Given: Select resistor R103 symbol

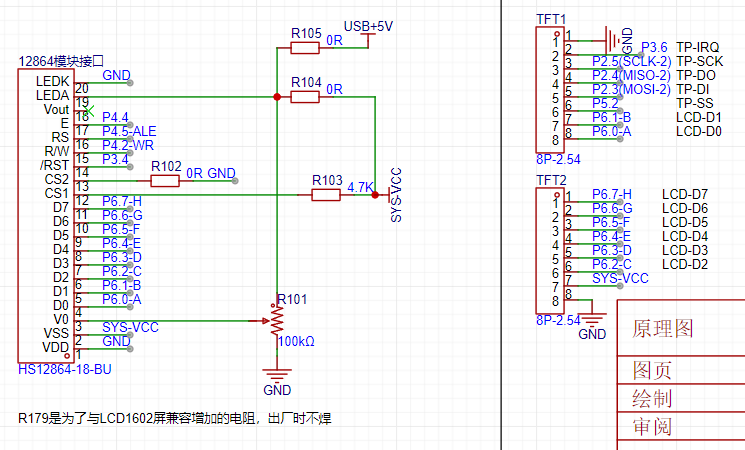Looking at the screenshot, I should [x=326, y=195].
